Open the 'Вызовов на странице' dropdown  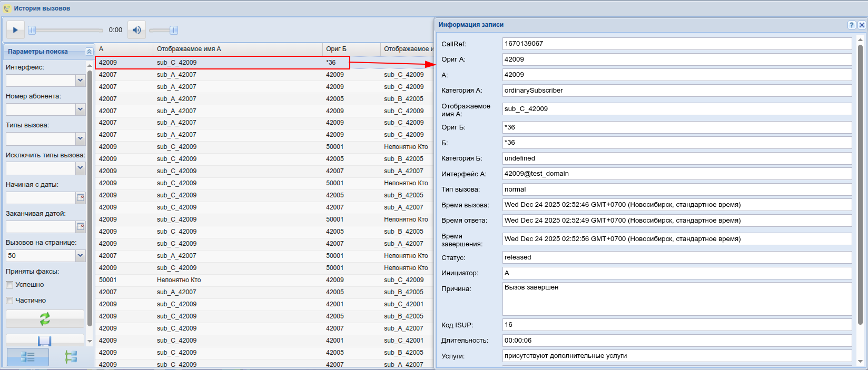click(x=80, y=256)
